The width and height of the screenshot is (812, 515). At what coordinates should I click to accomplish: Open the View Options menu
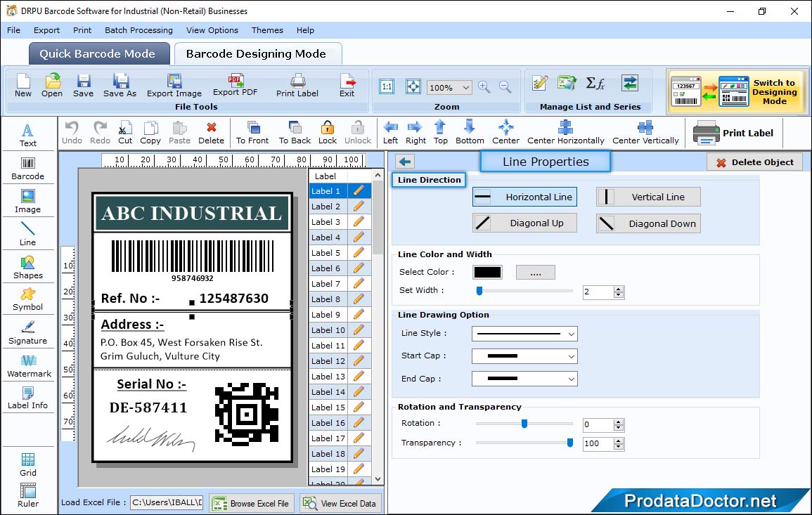click(x=212, y=30)
